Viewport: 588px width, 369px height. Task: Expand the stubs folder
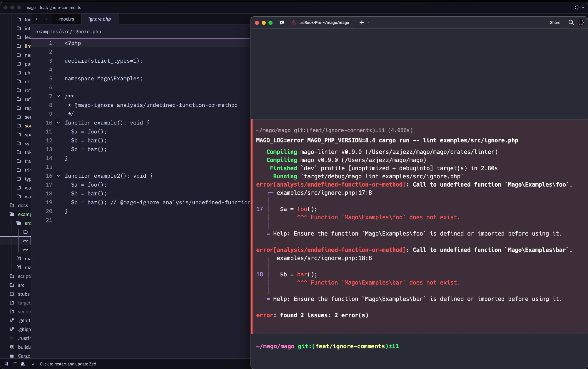(20, 294)
